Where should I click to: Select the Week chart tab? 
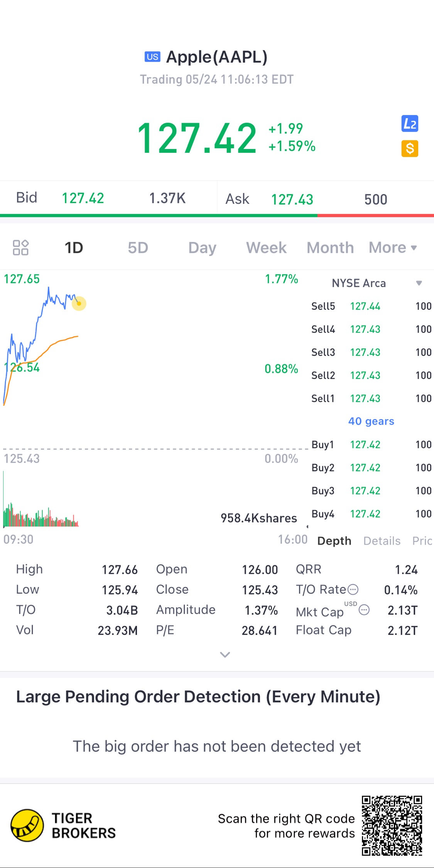tap(266, 248)
